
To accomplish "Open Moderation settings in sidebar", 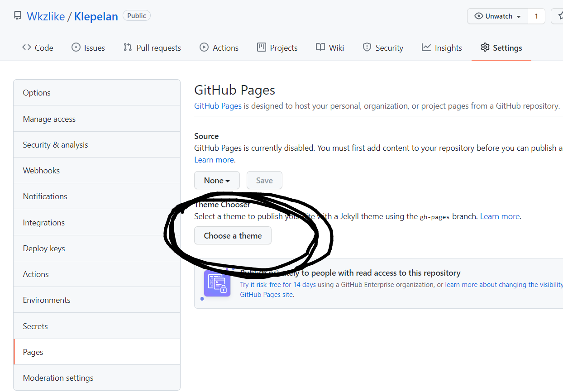I will click(97, 378).
